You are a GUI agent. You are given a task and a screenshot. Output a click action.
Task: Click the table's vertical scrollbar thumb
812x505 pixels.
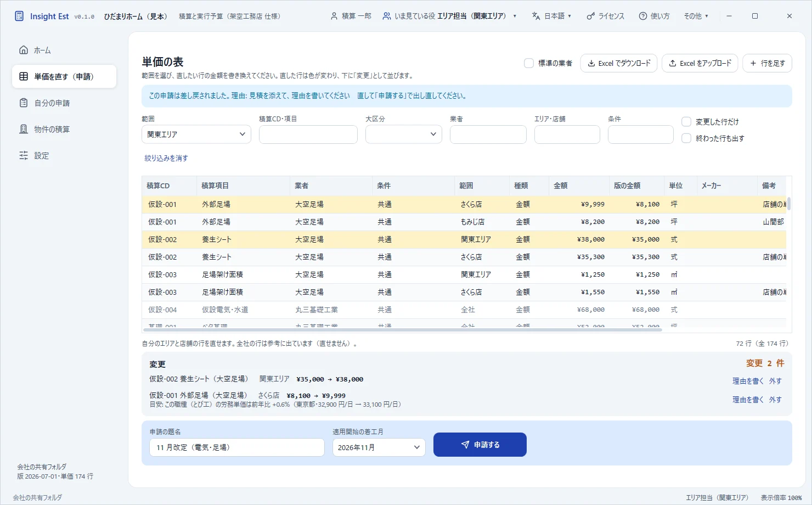coord(789,204)
